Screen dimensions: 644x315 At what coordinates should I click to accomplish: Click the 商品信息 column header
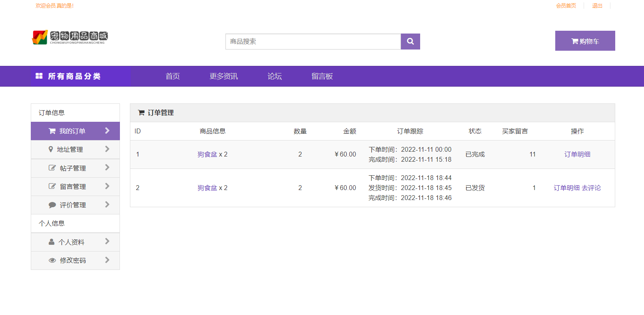pyautogui.click(x=212, y=131)
